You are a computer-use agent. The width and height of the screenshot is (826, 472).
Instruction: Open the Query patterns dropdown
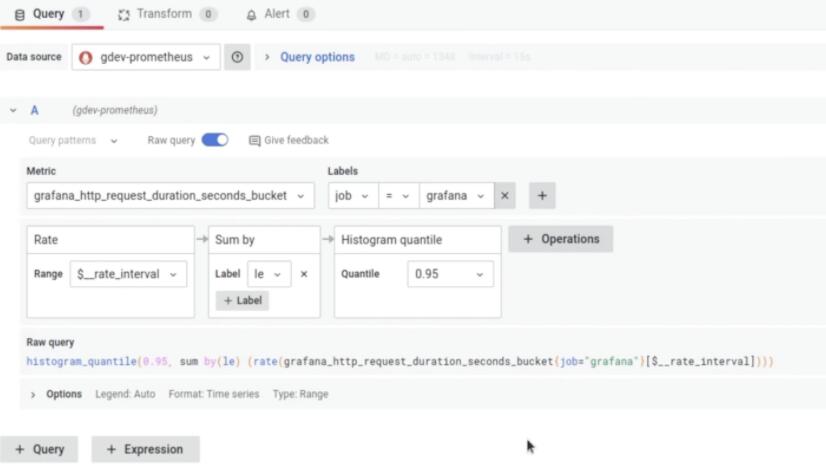click(73, 140)
